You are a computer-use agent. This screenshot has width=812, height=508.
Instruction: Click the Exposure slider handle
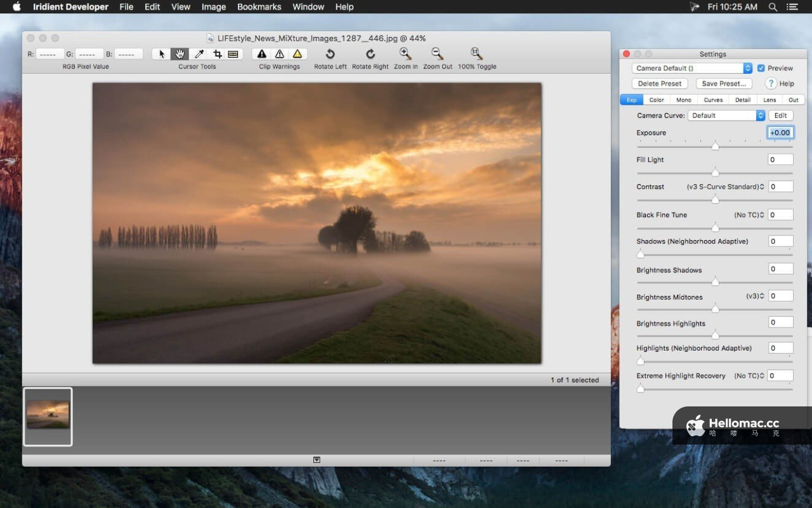[x=715, y=146]
